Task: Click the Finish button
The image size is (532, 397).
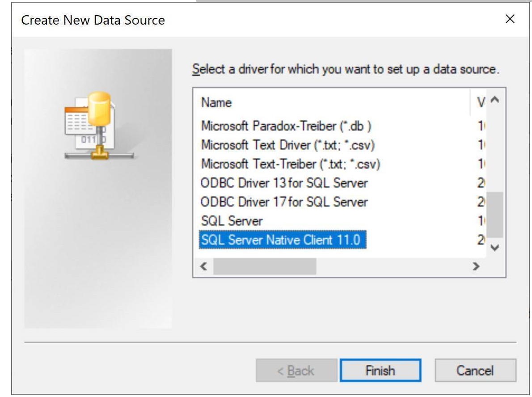Action: pyautogui.click(x=380, y=370)
